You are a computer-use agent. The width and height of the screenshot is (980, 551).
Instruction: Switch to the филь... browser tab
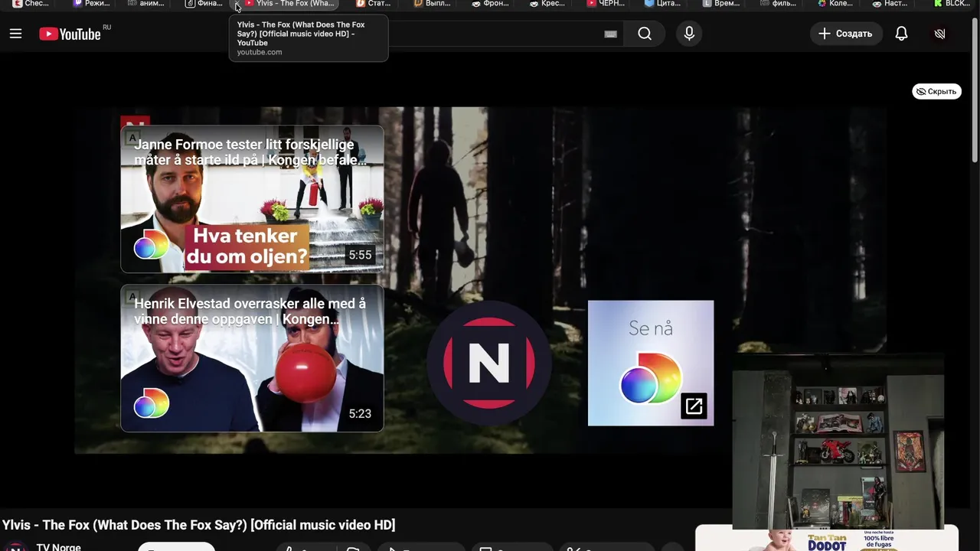pos(779,4)
